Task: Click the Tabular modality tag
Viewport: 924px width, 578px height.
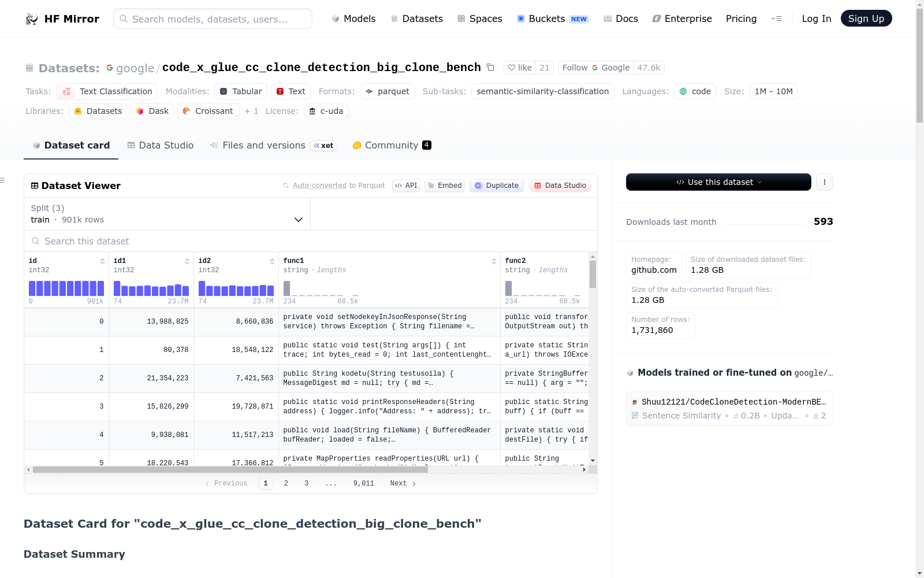Action: [241, 91]
